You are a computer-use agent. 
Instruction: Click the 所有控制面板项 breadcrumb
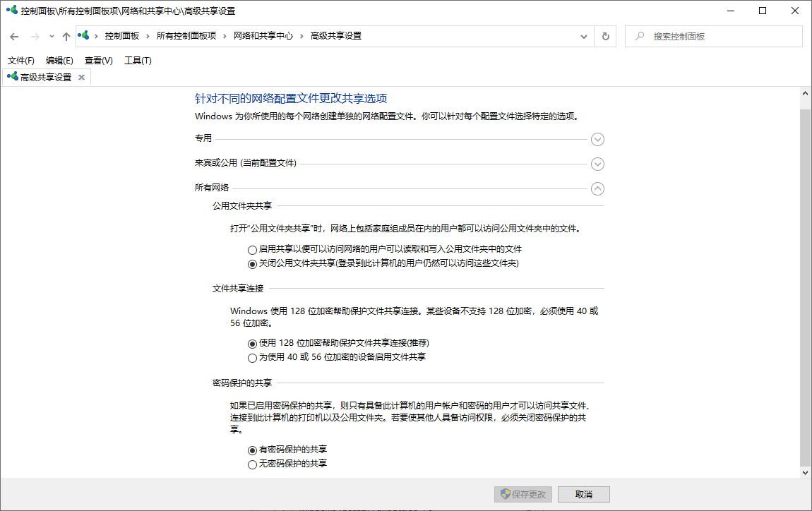click(186, 36)
